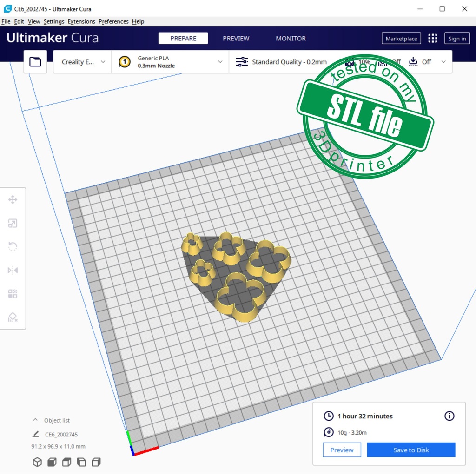
Task: Click the Save to Disk button
Action: (x=411, y=450)
